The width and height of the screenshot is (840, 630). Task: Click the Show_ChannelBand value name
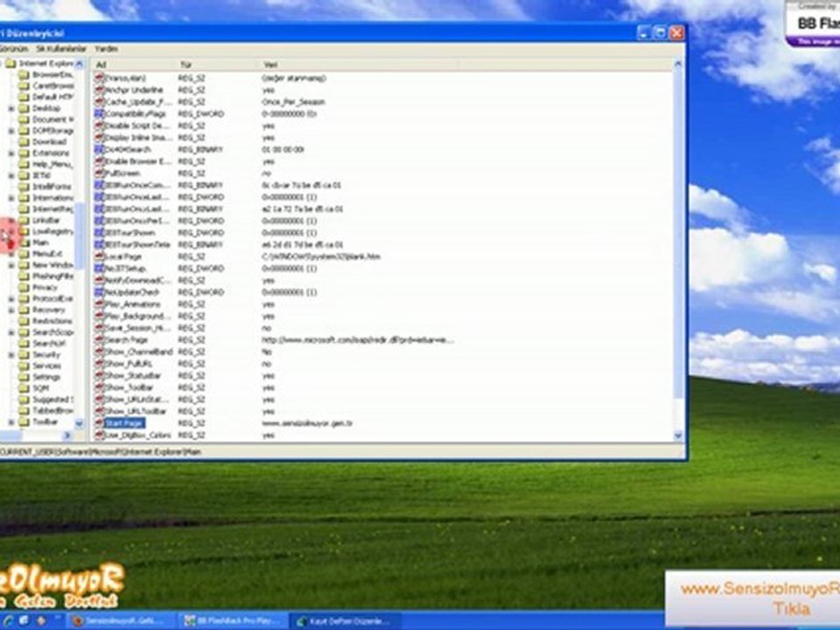click(139, 352)
